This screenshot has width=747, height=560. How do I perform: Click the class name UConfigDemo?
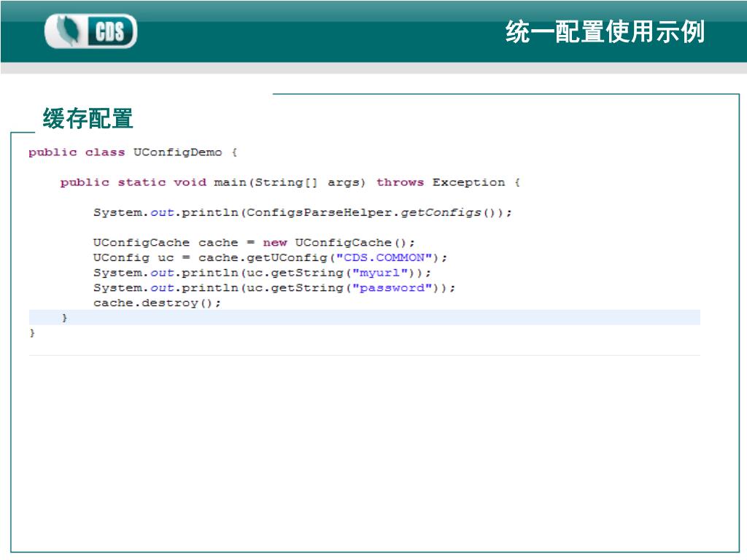pos(178,152)
